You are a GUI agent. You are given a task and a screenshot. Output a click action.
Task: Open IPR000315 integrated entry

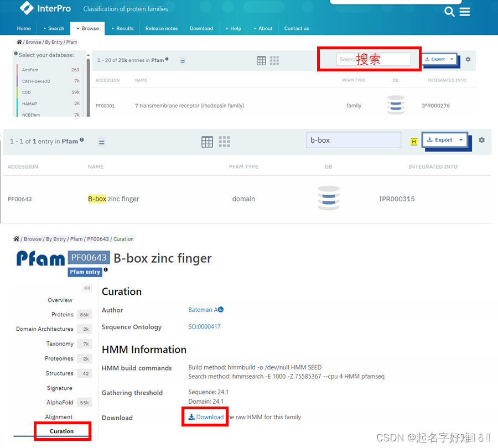[397, 199]
